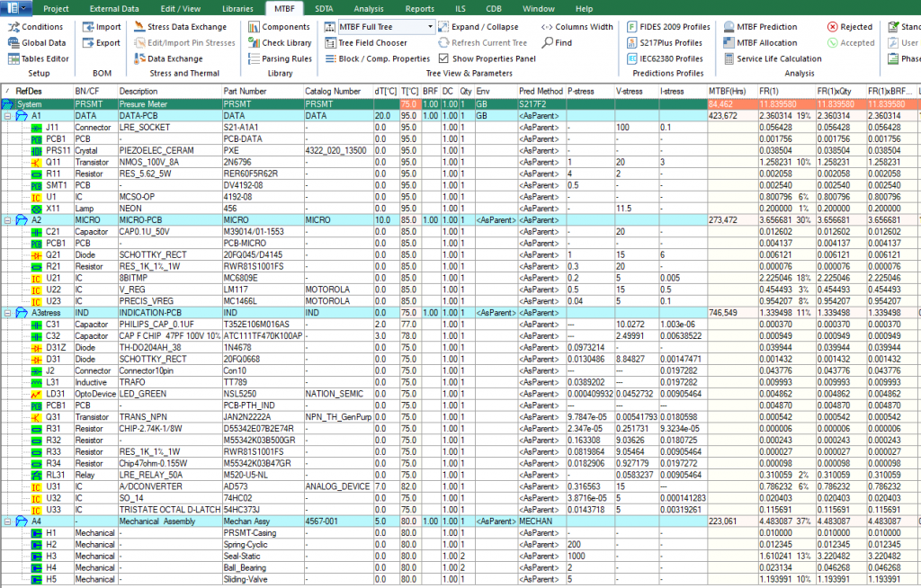Open the Reports tab
The image size is (921, 588).
pyautogui.click(x=420, y=9)
